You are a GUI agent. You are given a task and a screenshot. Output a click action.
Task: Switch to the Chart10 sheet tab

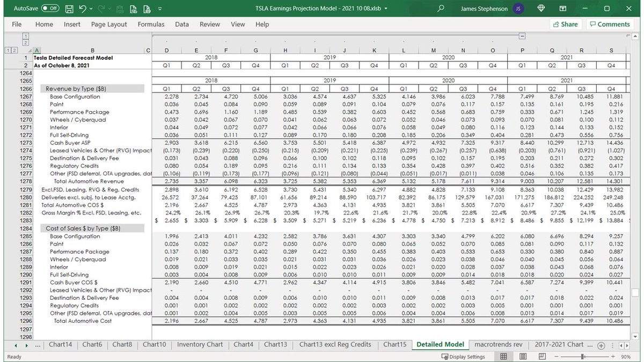tap(154, 345)
